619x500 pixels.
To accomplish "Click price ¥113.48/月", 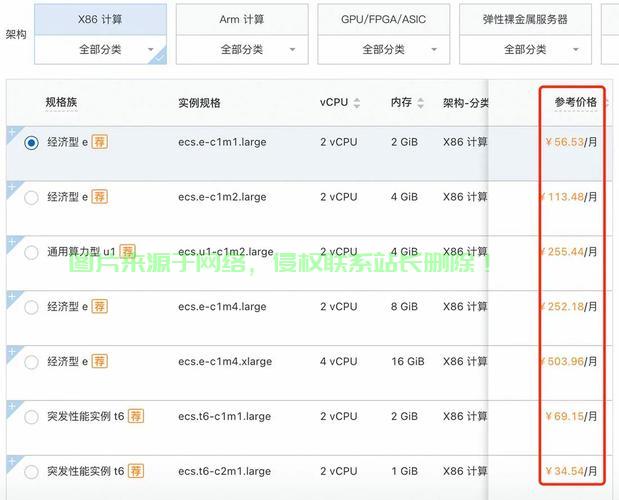I will [x=568, y=197].
